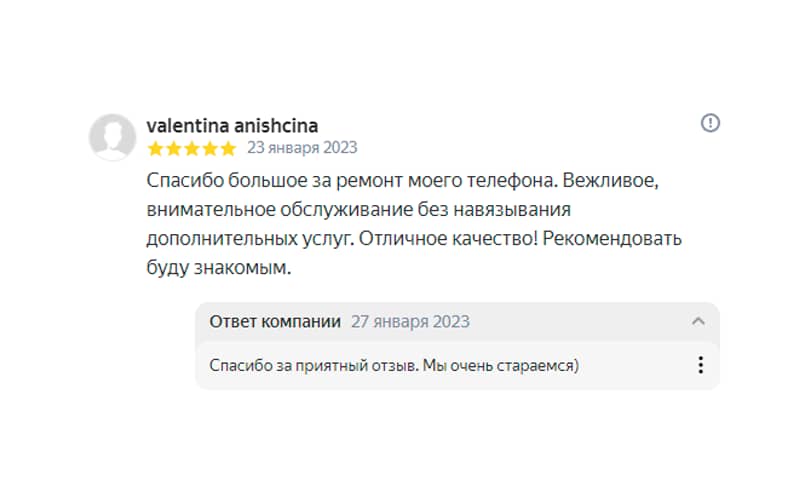
Task: Click the second yellow rating star
Action: 173,149
